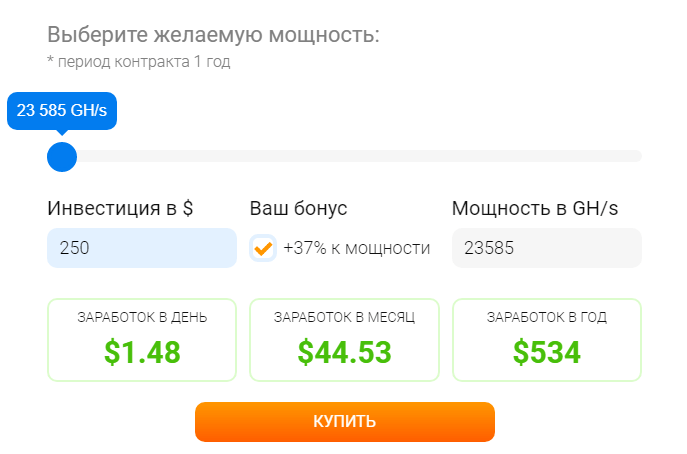Click the ЗАРАБОТОК В МЕСЯЦ caption
The width and height of the screenshot is (687, 454).
click(x=344, y=318)
